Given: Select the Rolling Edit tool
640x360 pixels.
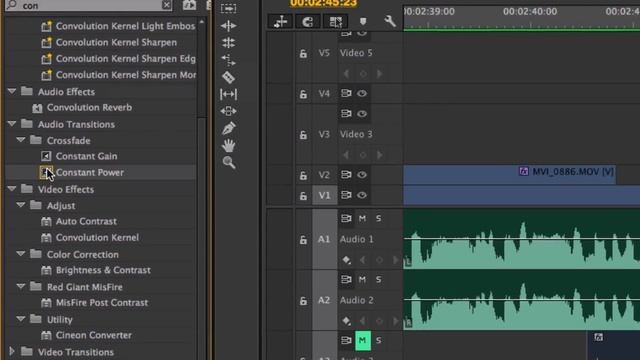Looking at the screenshot, I should [228, 43].
